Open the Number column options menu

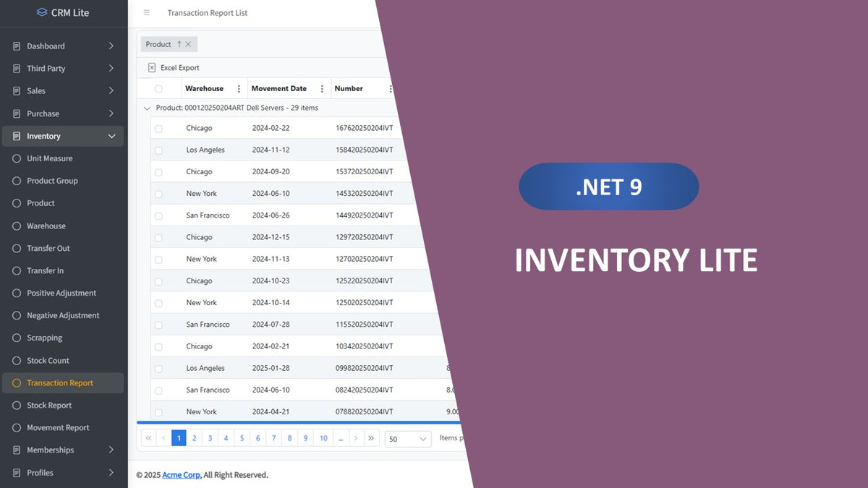point(390,87)
